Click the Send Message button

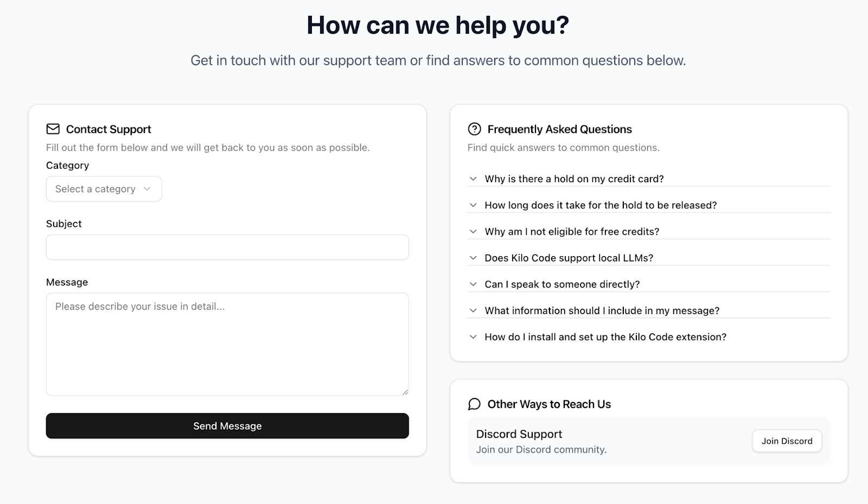point(227,426)
